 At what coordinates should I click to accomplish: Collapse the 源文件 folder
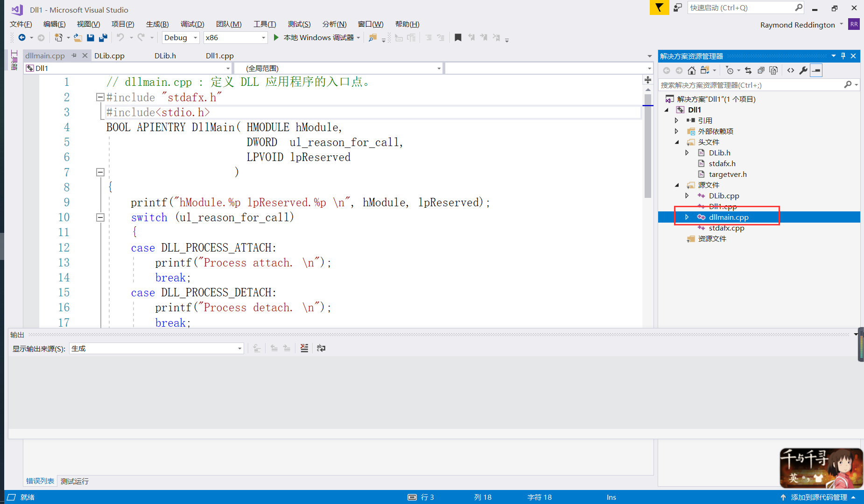point(678,185)
